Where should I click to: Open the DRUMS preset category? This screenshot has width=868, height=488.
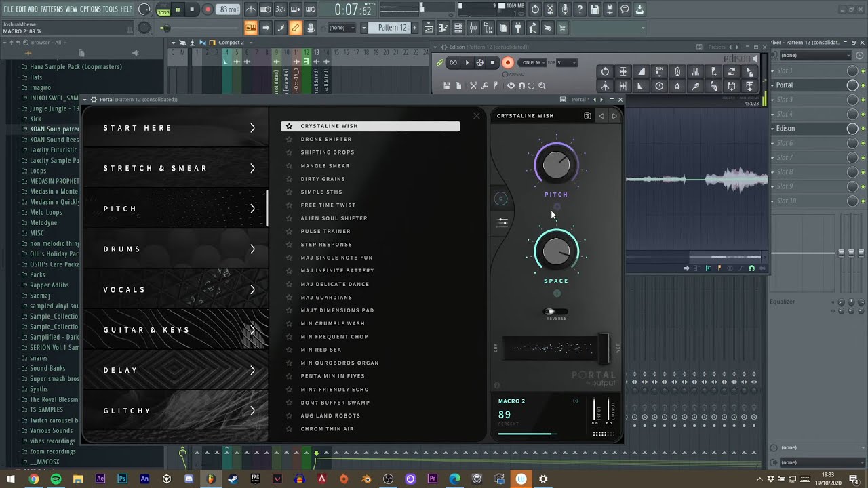tap(175, 249)
